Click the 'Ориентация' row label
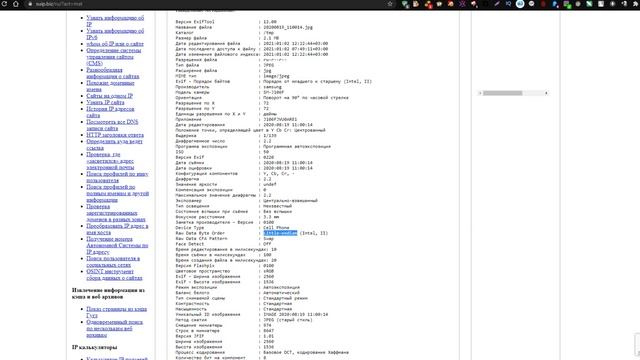This screenshot has width=640, height=360. (189, 98)
